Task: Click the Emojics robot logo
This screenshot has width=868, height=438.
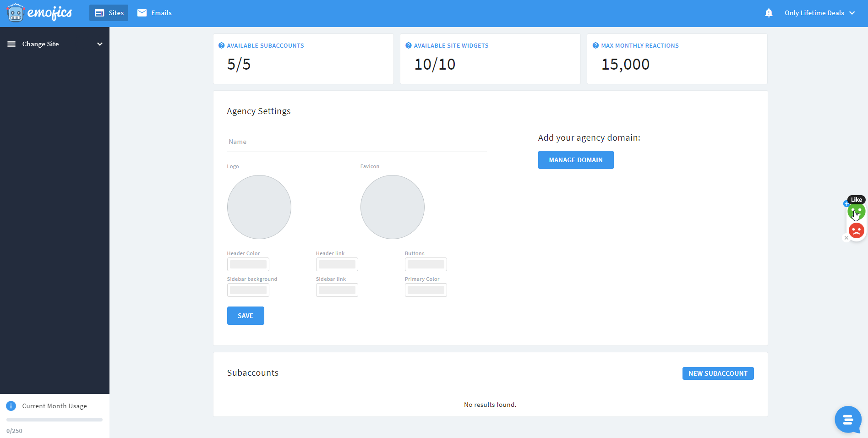Action: [x=16, y=13]
